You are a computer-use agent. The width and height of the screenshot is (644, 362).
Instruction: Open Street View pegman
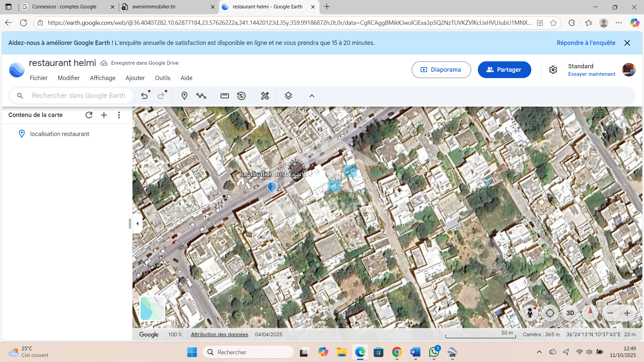tap(530, 313)
